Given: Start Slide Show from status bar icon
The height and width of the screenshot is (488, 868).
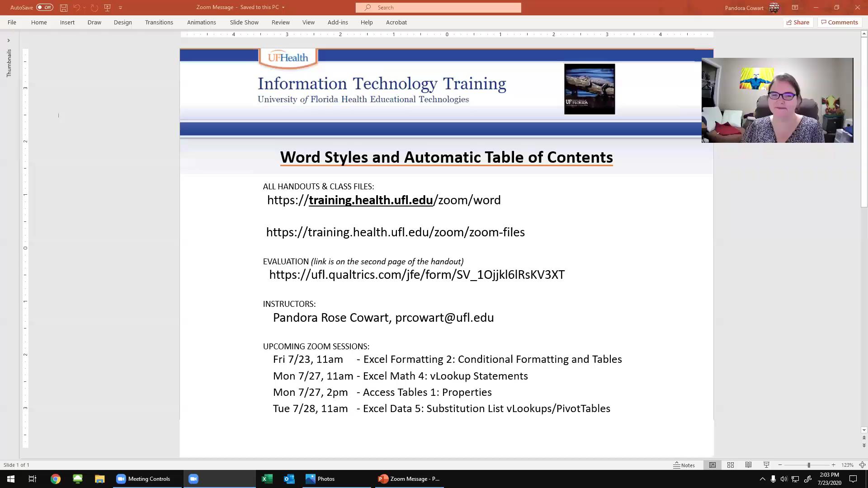Looking at the screenshot, I should tap(766, 465).
